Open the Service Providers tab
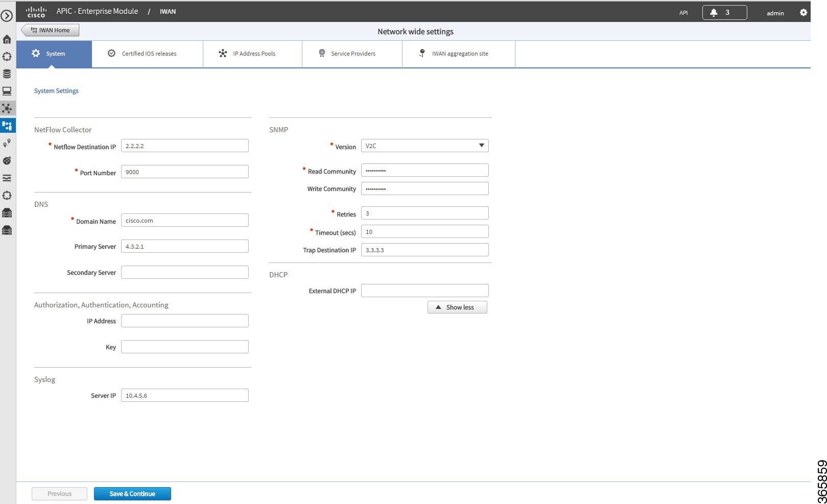The height and width of the screenshot is (504, 827). (x=352, y=54)
